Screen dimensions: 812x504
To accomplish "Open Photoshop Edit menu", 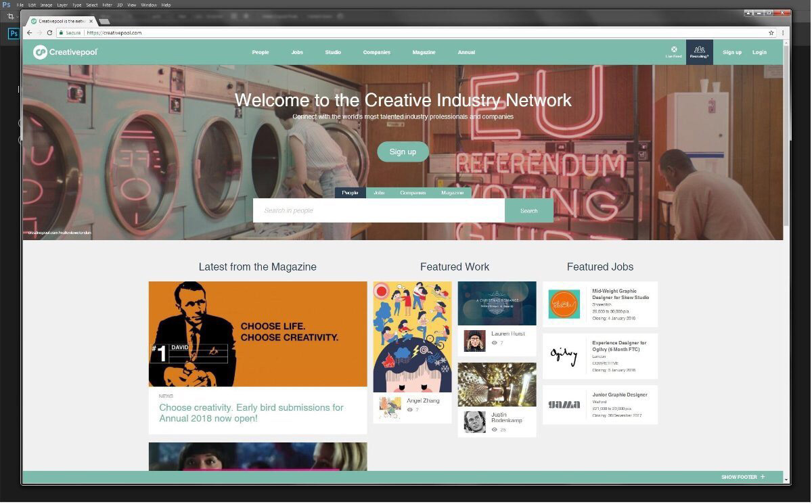I will [x=32, y=5].
